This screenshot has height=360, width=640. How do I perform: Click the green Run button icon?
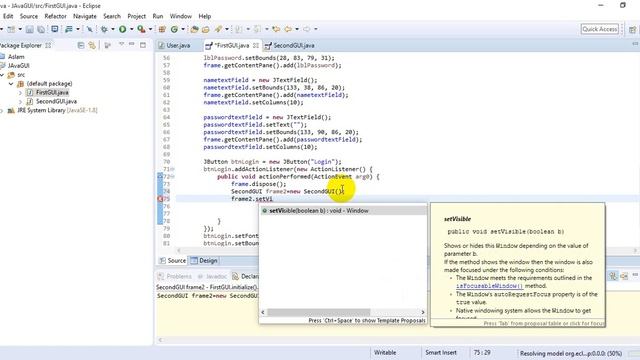point(122,29)
